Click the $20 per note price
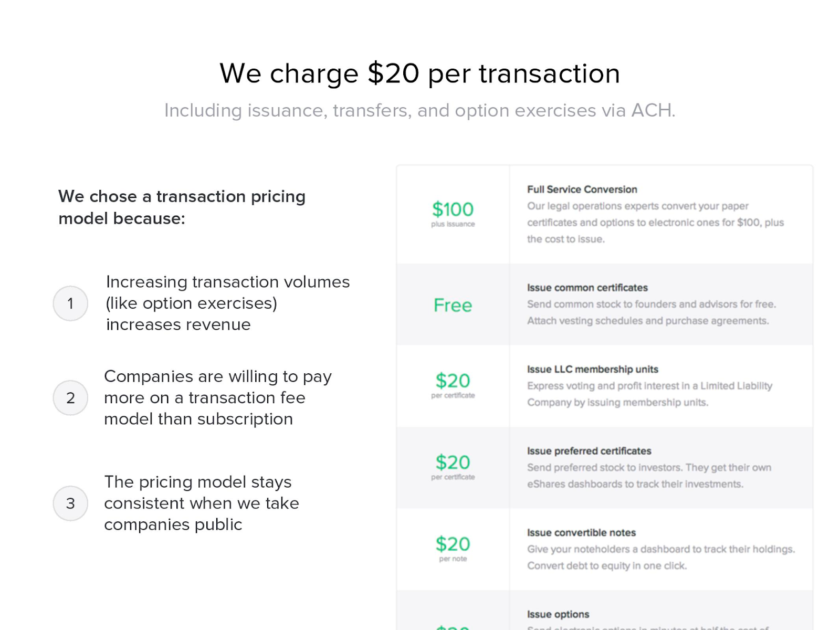This screenshot has width=840, height=630. (453, 548)
